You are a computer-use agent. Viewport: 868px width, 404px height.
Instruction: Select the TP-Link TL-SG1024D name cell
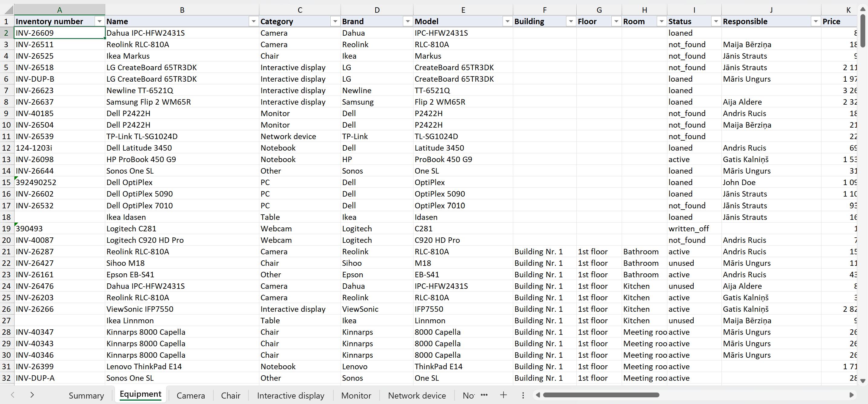click(182, 137)
